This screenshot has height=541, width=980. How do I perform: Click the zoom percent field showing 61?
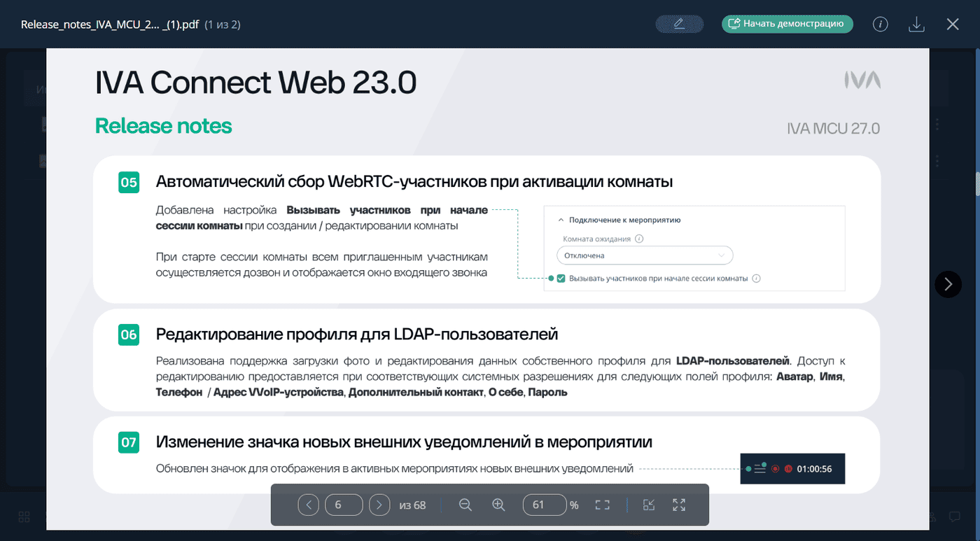[x=544, y=505]
